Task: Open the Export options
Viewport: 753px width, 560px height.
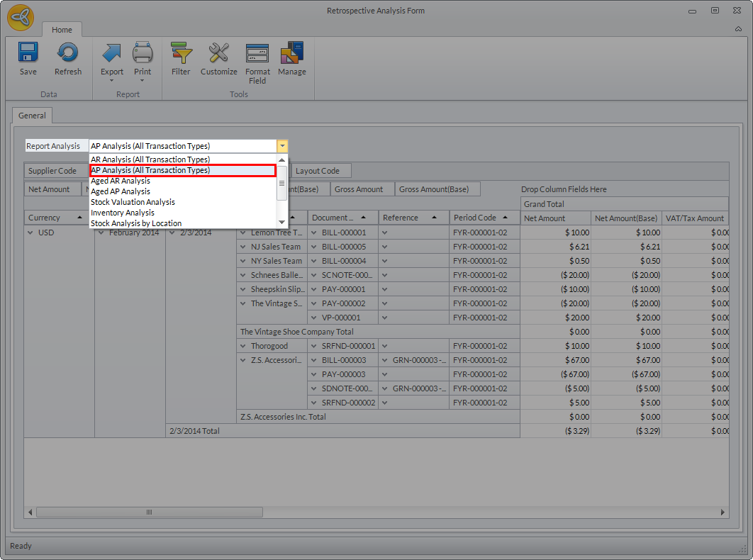Action: click(112, 59)
